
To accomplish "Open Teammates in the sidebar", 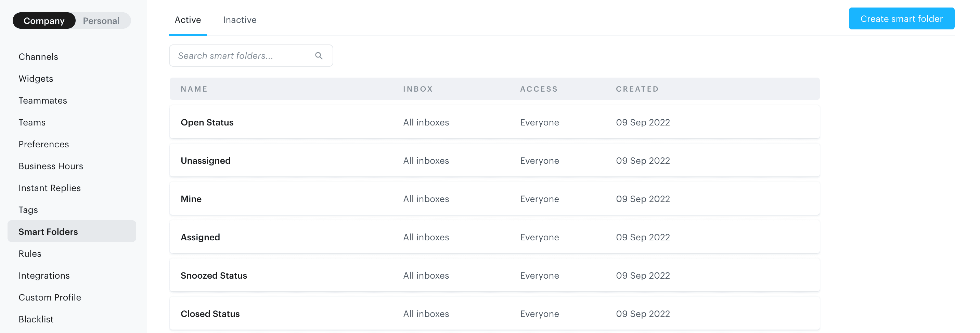I will 43,101.
